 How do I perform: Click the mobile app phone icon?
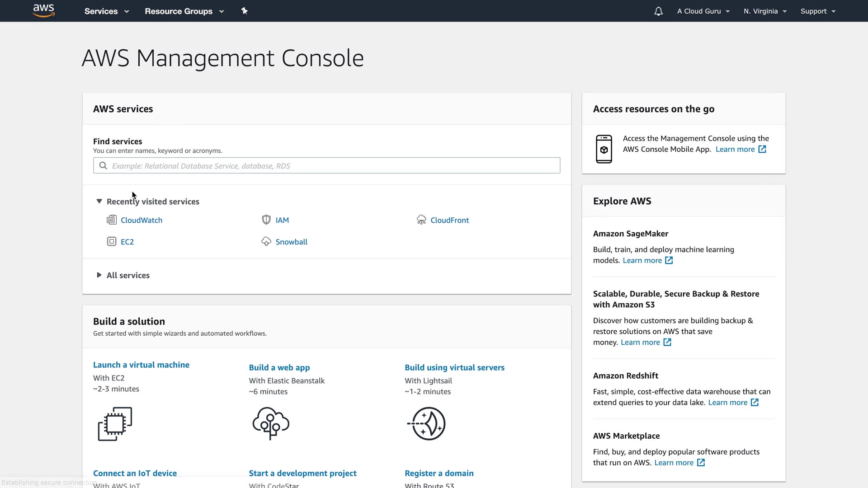pyautogui.click(x=604, y=149)
